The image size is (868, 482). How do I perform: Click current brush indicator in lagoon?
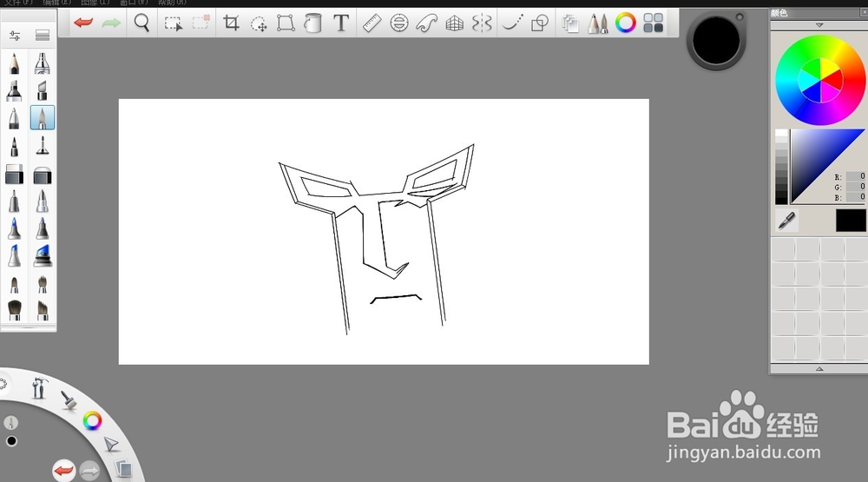click(x=10, y=423)
